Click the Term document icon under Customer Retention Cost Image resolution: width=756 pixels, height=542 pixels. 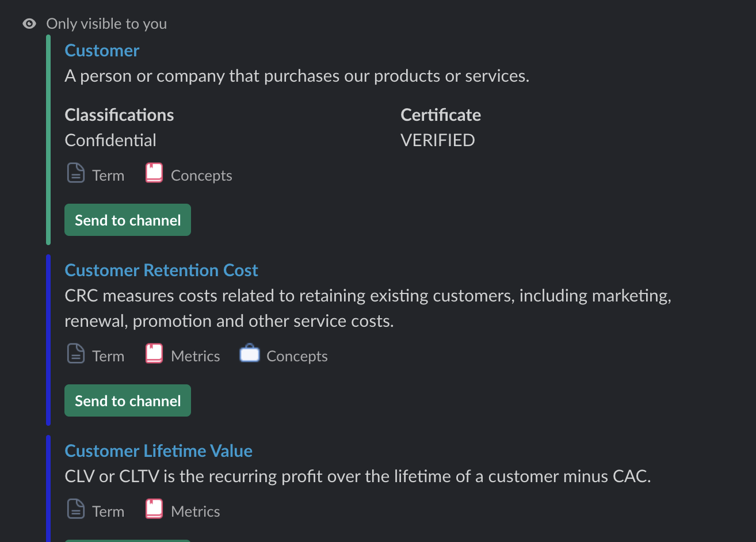pos(76,354)
